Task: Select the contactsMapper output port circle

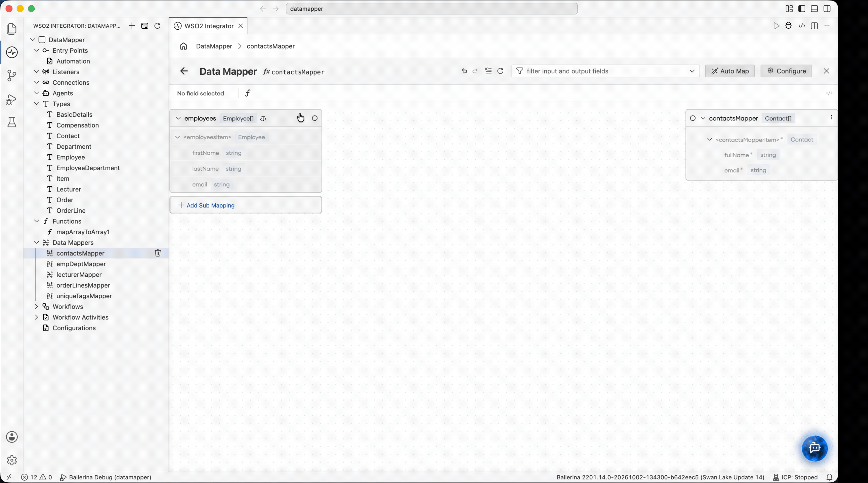Action: coord(693,118)
